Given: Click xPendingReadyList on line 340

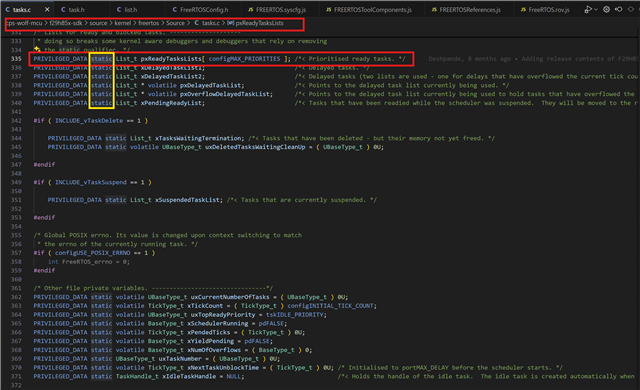Looking at the screenshot, I should 171,103.
